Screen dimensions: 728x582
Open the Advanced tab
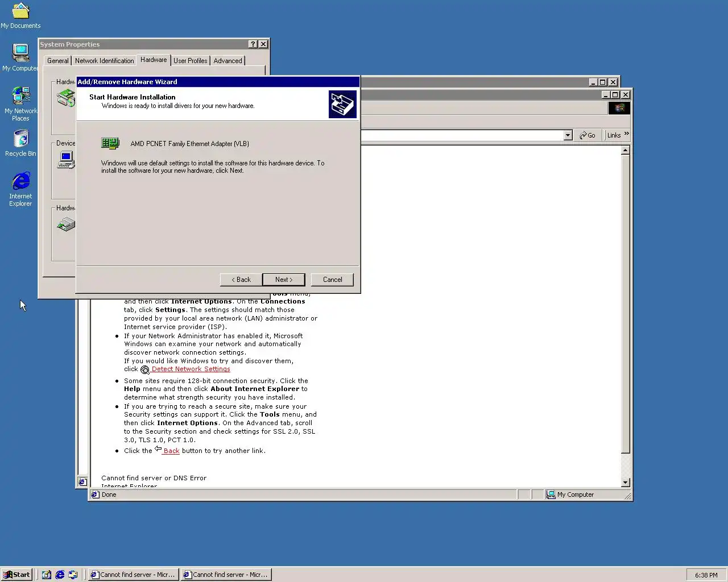click(227, 61)
